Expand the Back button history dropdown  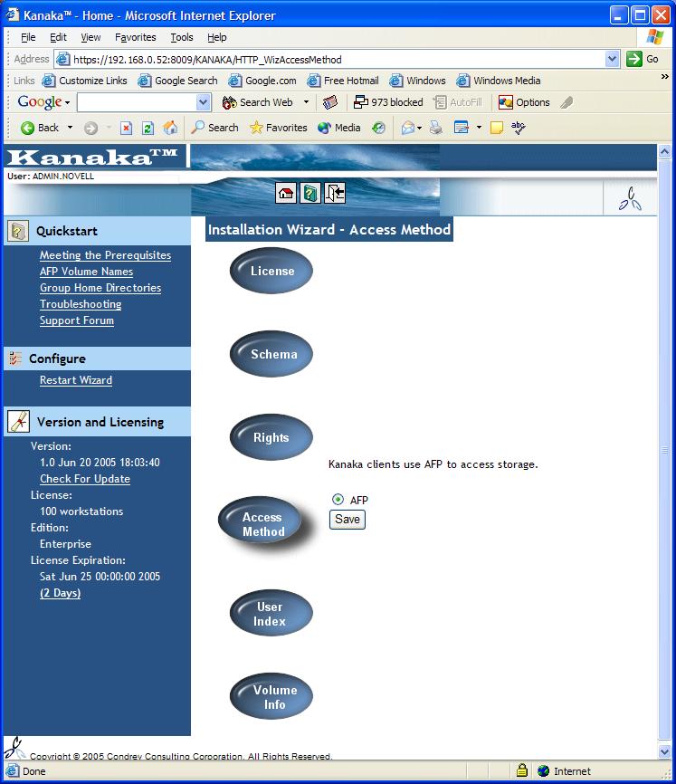[x=70, y=128]
